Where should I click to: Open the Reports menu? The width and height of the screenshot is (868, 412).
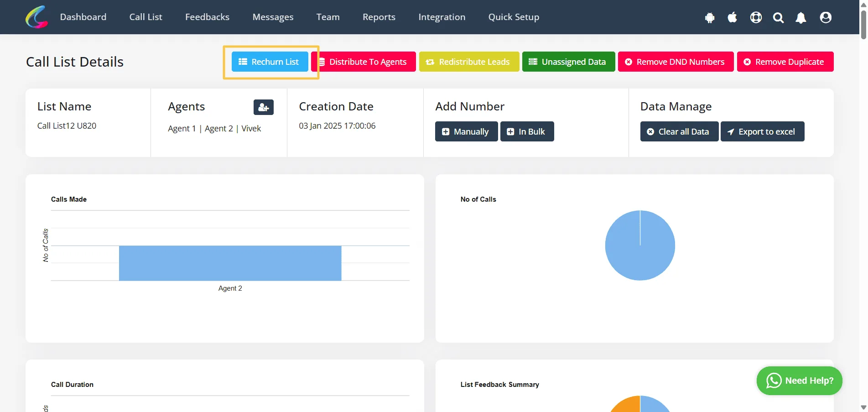[379, 17]
